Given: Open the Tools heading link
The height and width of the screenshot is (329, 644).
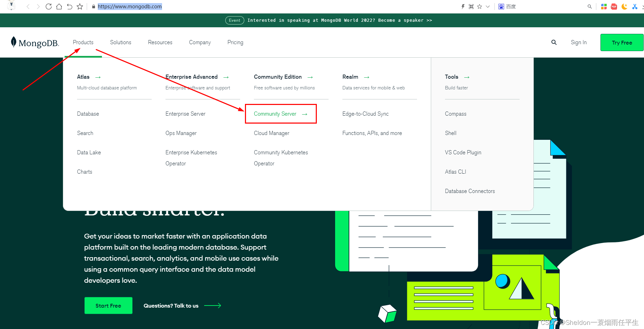Looking at the screenshot, I should (452, 77).
